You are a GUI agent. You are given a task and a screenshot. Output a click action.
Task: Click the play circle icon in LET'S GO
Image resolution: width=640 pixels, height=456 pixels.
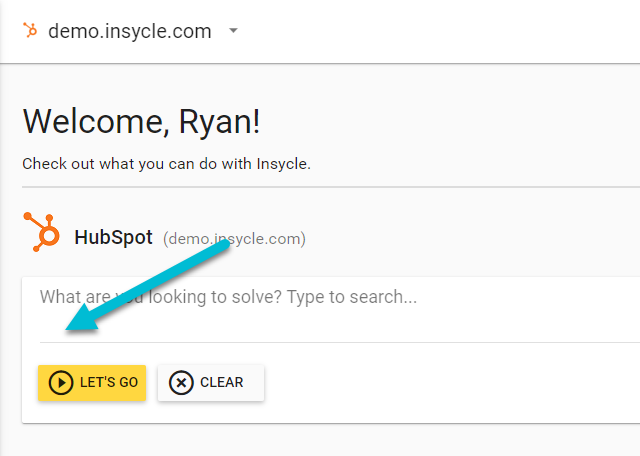coord(61,383)
